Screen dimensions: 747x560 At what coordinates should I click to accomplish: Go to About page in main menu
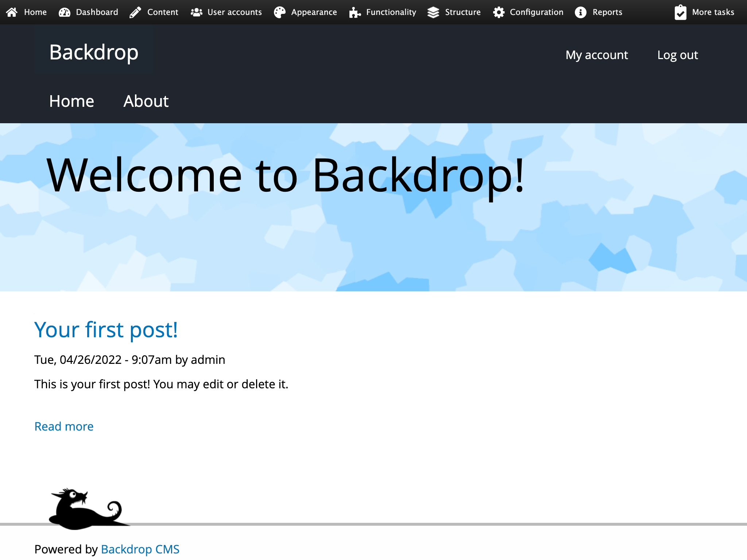coord(146,101)
